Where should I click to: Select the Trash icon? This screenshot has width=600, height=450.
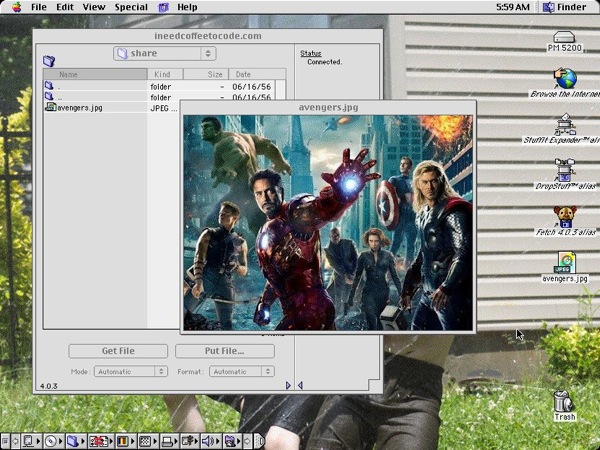click(564, 406)
